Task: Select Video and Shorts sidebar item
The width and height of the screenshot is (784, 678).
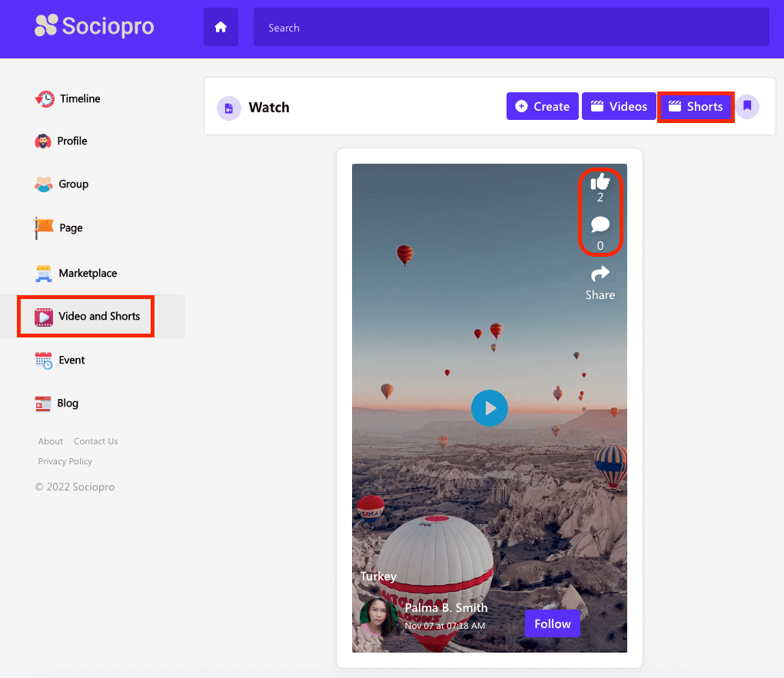Action: 98,316
